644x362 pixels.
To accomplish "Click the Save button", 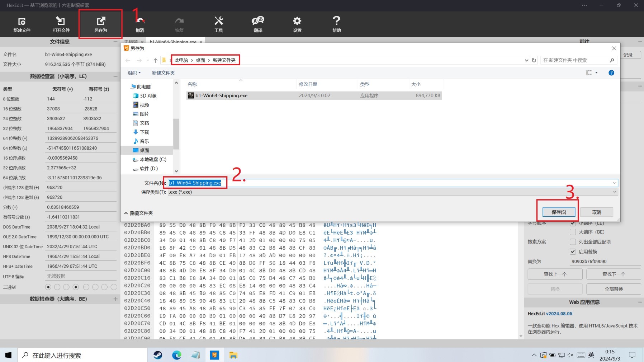I will click(x=559, y=212).
